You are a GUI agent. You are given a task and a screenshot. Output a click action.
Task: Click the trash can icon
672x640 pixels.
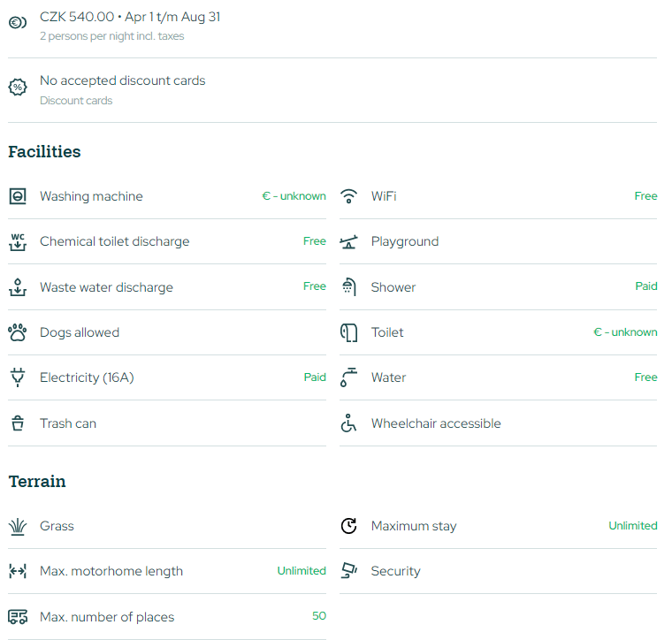tap(18, 423)
